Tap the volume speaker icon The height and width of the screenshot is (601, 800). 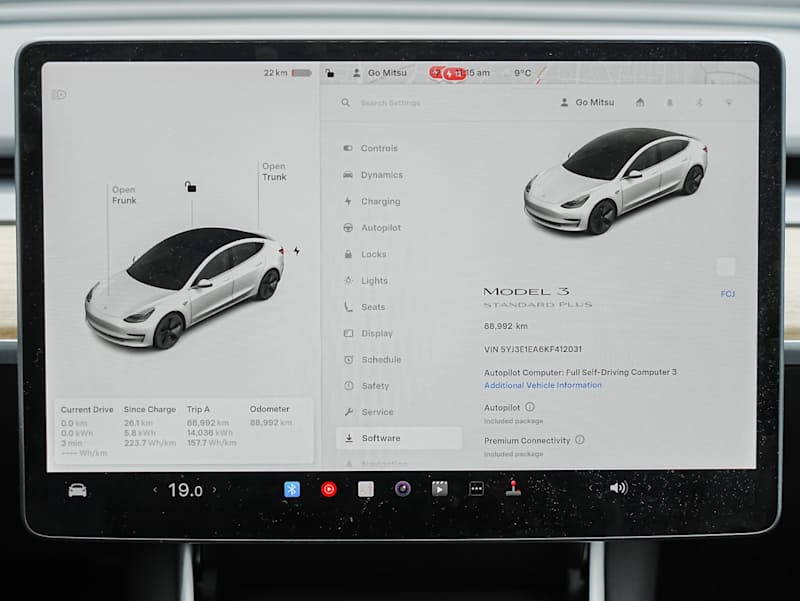[619, 488]
